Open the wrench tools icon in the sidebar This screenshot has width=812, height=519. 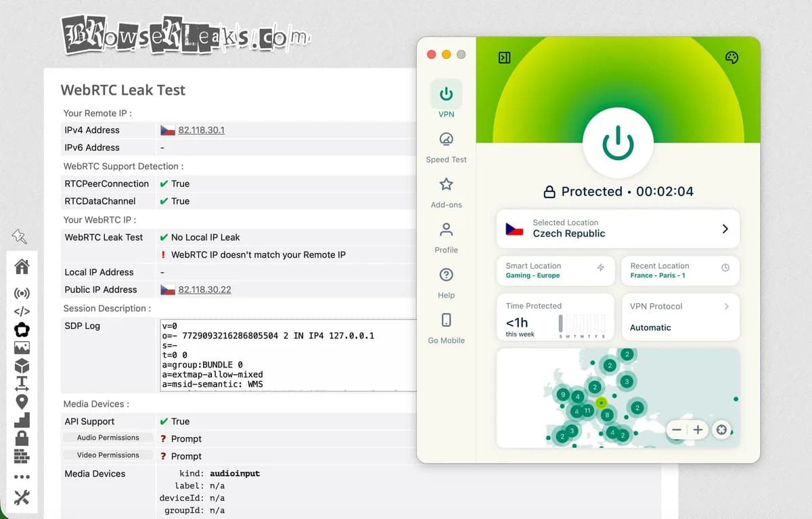click(22, 497)
